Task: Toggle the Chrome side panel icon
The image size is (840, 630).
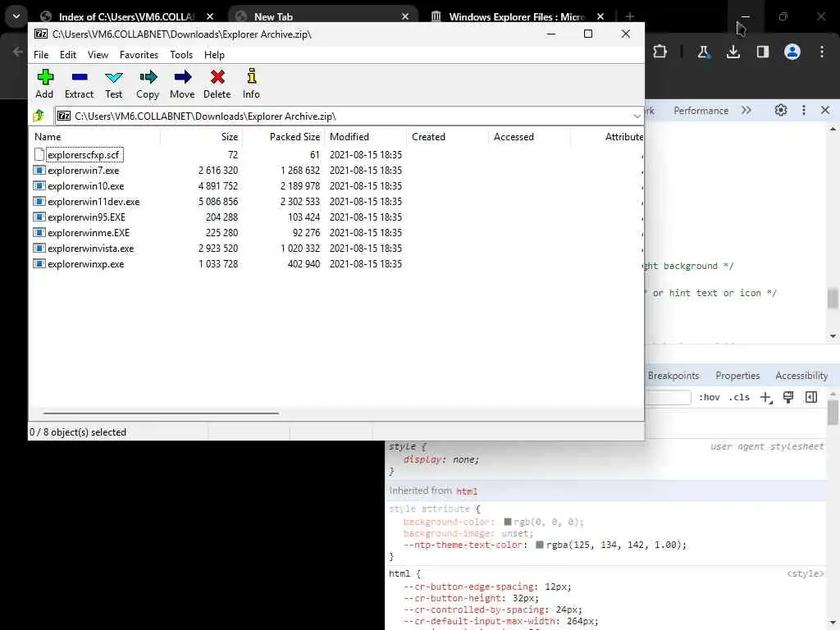Action: [763, 52]
